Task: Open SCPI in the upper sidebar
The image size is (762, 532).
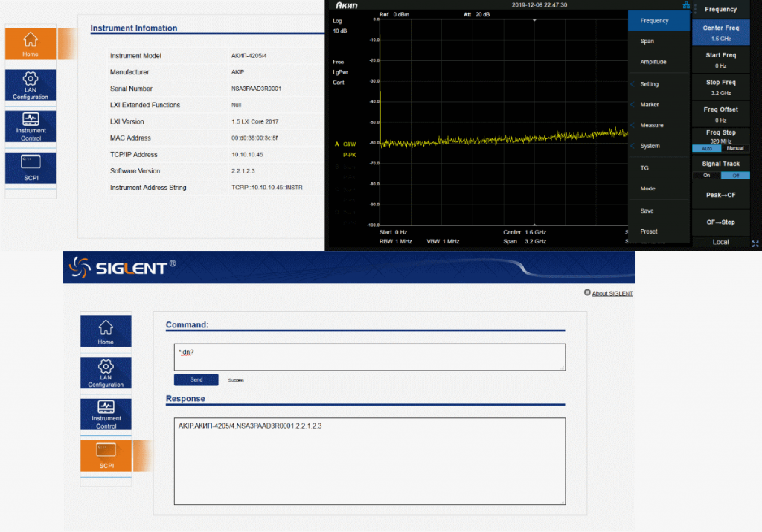Action: [x=31, y=167]
